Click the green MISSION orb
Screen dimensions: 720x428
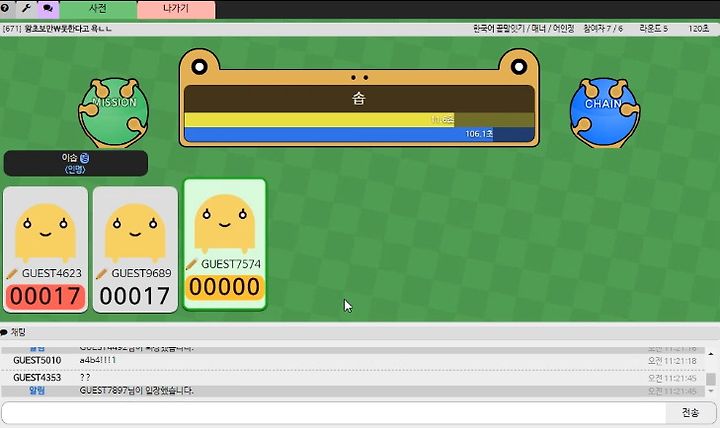coord(114,113)
